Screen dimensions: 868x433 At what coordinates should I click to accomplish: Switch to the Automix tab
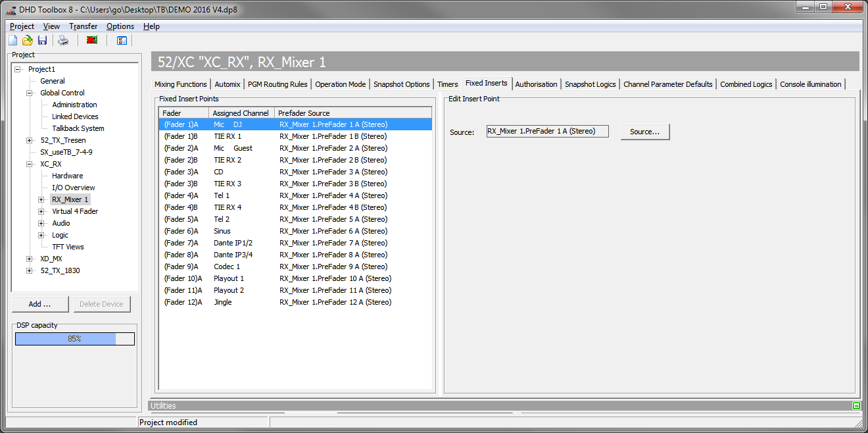[x=227, y=84]
